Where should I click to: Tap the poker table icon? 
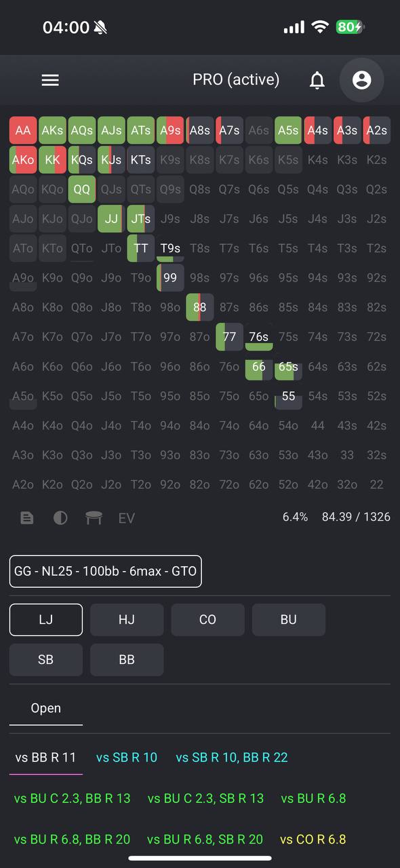point(94,518)
